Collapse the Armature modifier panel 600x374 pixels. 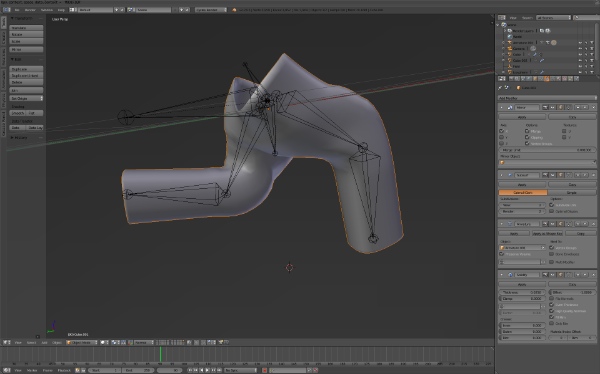point(502,224)
